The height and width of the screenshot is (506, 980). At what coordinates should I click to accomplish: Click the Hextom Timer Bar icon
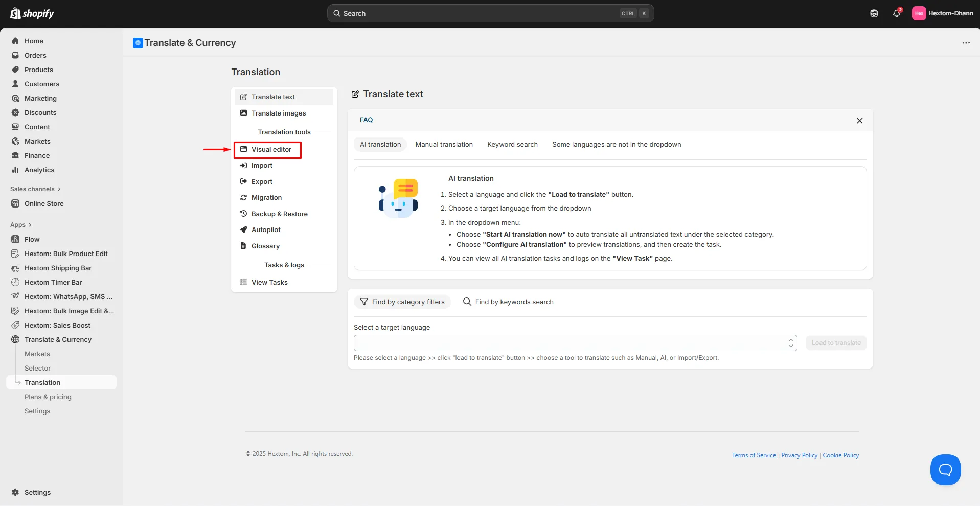tap(15, 282)
